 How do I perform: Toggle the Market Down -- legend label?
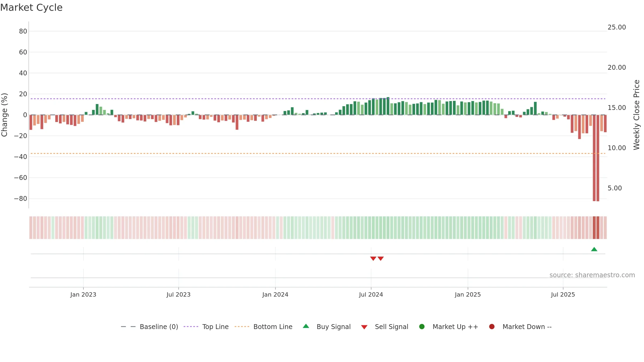tap(527, 327)
